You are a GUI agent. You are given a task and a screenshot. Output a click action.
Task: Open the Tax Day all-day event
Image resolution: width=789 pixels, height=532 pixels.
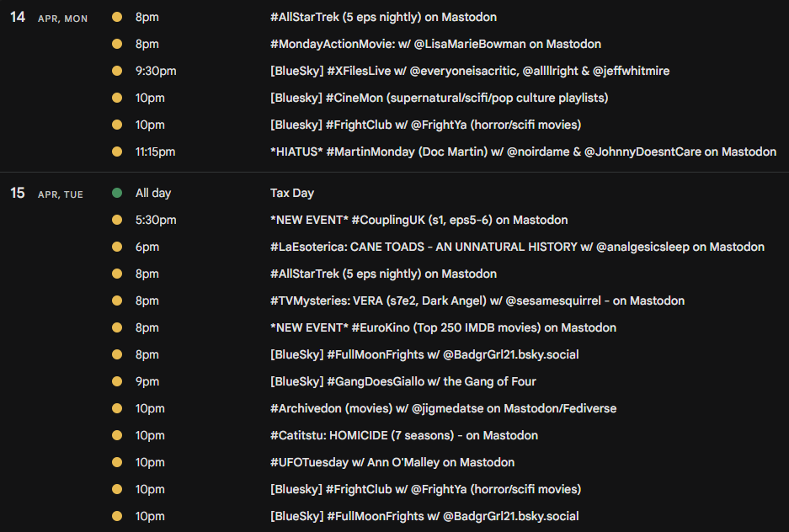(292, 193)
